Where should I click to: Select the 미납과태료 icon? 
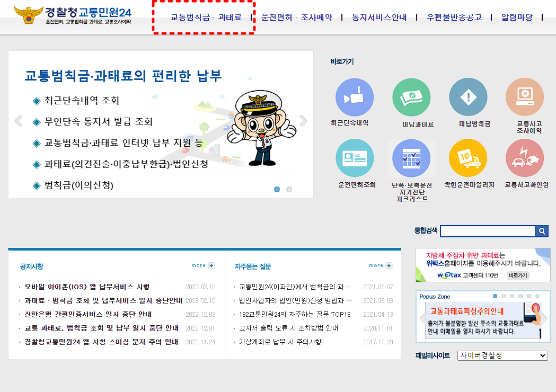pyautogui.click(x=411, y=96)
